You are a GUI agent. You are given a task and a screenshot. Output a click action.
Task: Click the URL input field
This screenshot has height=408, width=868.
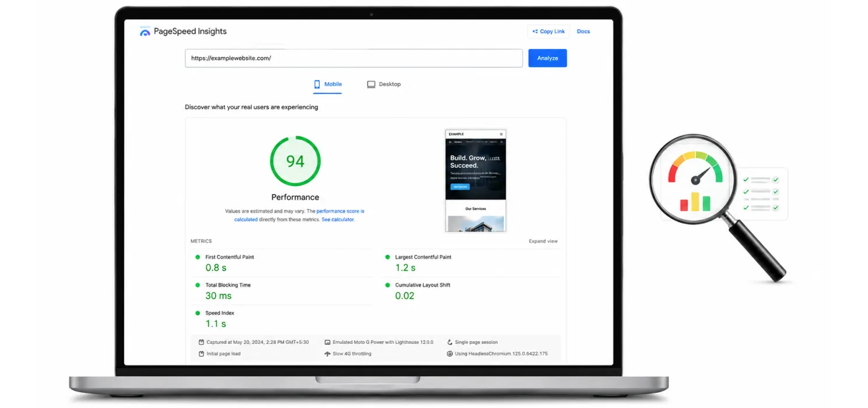click(353, 58)
